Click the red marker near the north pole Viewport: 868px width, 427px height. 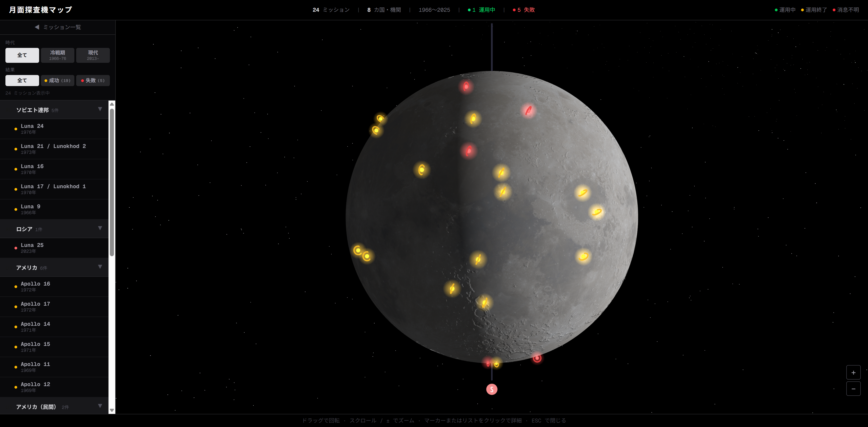[x=466, y=87]
